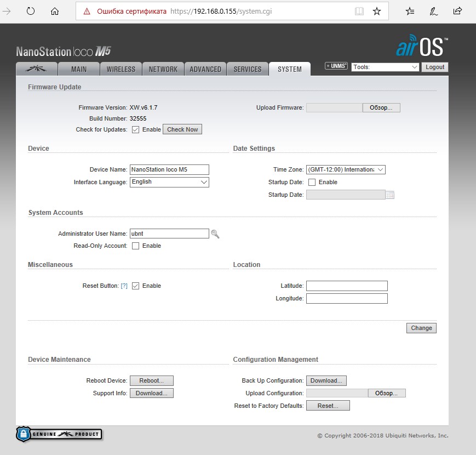
Task: Open the Startup Date calendar picker
Action: pos(390,195)
